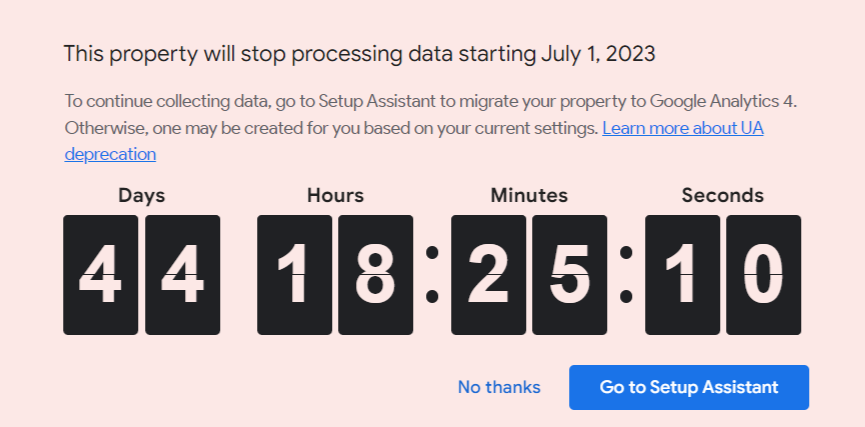Screen dimensions: 865x427
Task: Select the Hours tens digit card showing 1
Action: click(294, 275)
